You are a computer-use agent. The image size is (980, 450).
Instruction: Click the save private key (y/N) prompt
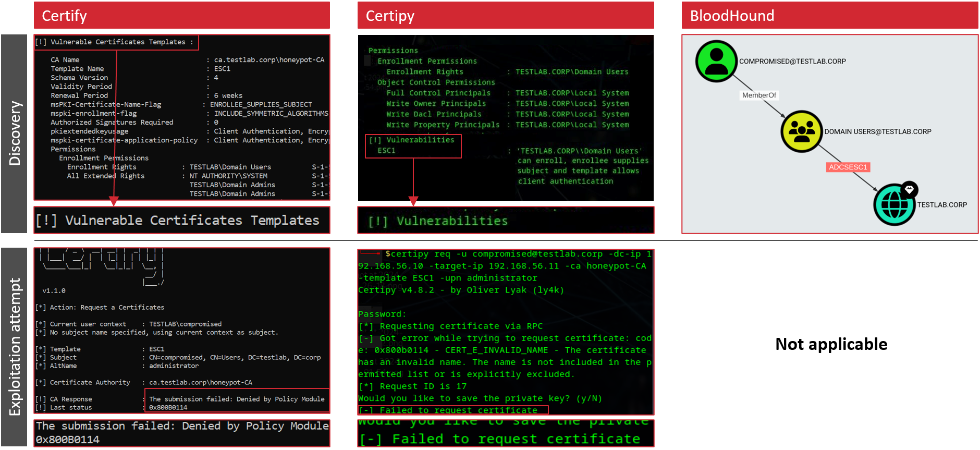coord(480,398)
